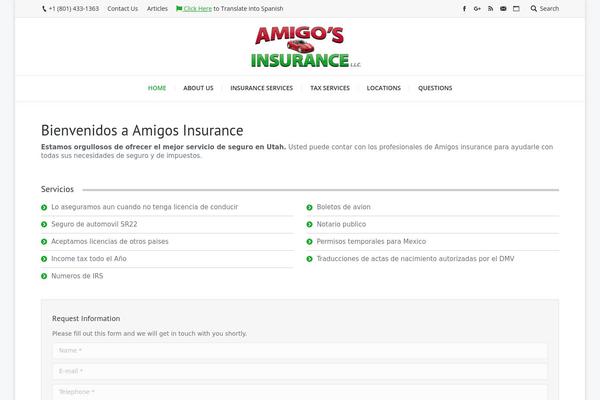Click 'Seguro de automovil SR22' text
600x400 pixels.
pos(94,224)
